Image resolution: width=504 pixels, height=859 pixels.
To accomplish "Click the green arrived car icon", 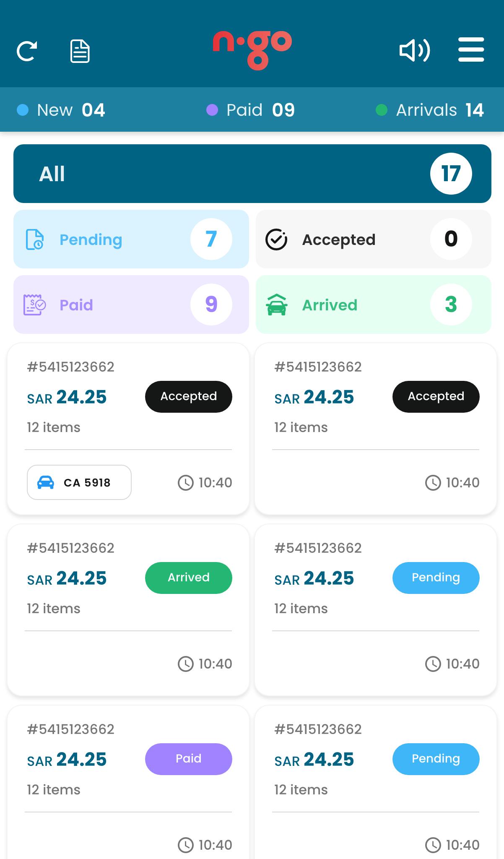I will (x=277, y=305).
